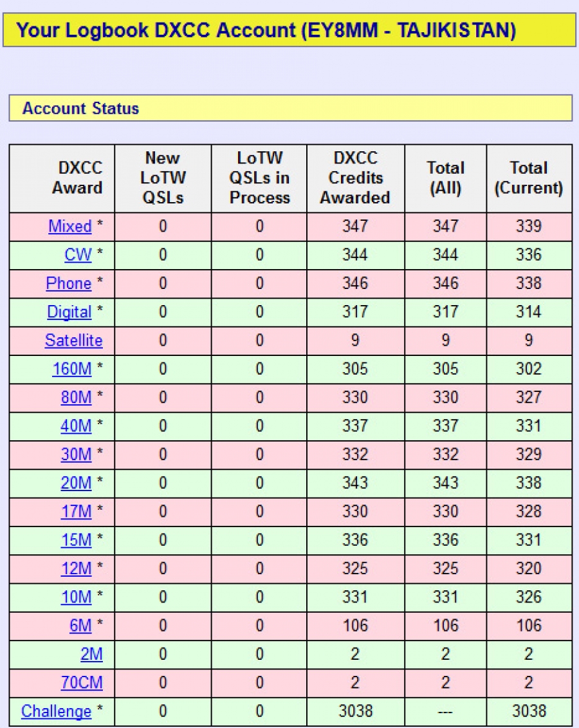Select Phone row Total (Current) value 338

point(529,283)
